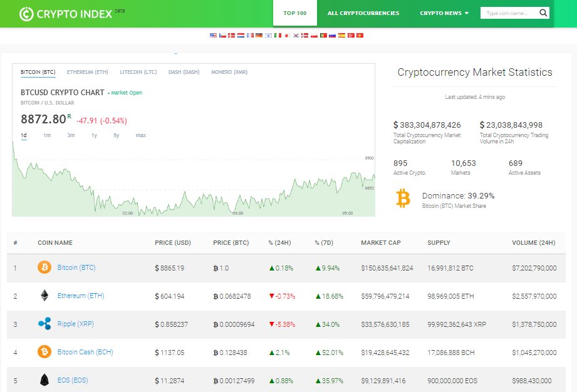Select the Bitcoin (BTC) chart tab
Screen dimensions: 577x392
38,72
